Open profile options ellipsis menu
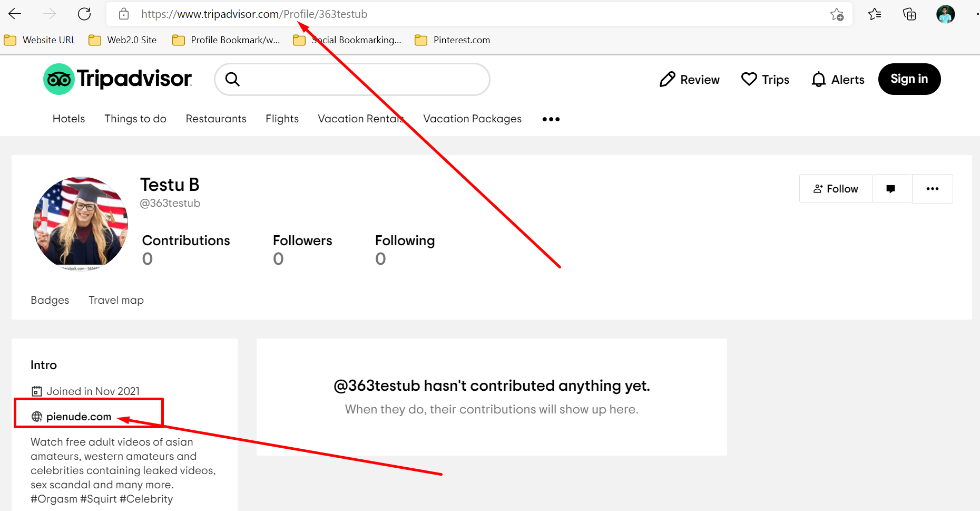The image size is (980, 511). 932,189
